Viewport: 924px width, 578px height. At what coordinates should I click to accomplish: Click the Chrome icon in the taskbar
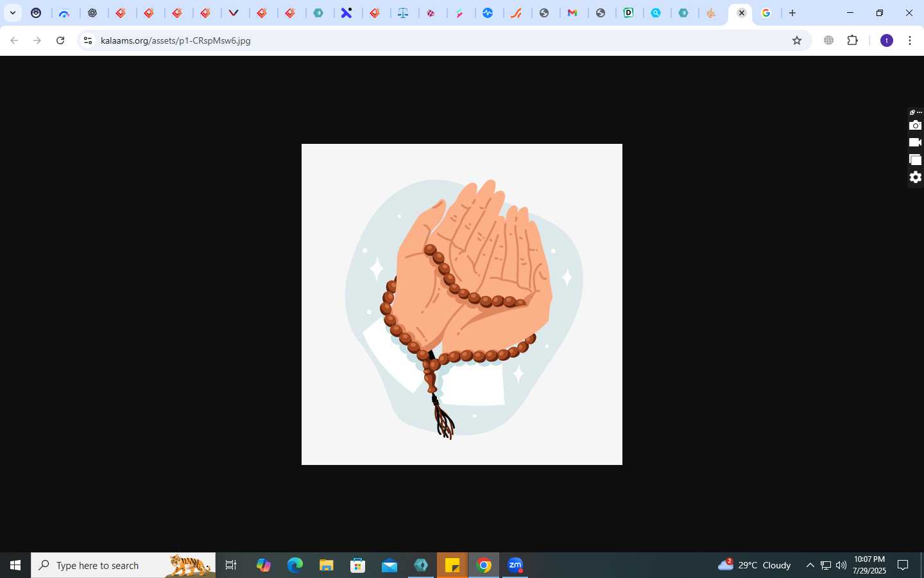pos(484,565)
